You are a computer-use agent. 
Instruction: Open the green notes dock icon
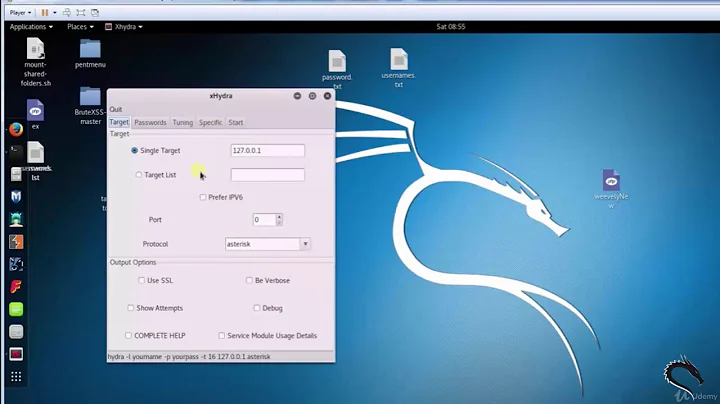pyautogui.click(x=16, y=309)
